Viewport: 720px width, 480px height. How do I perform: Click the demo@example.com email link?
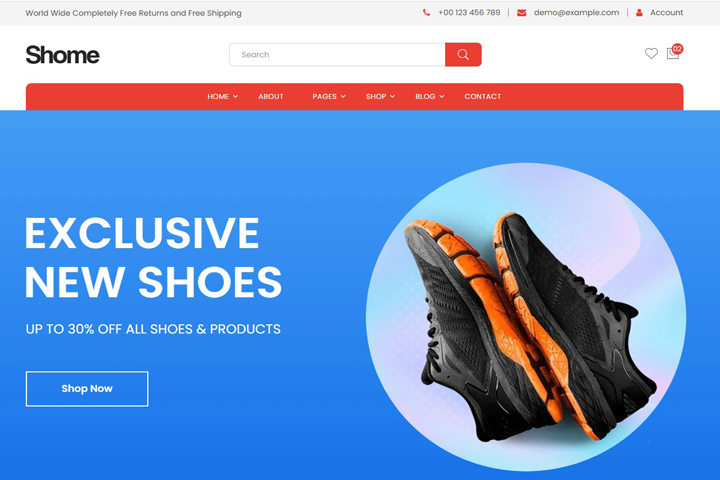[576, 13]
